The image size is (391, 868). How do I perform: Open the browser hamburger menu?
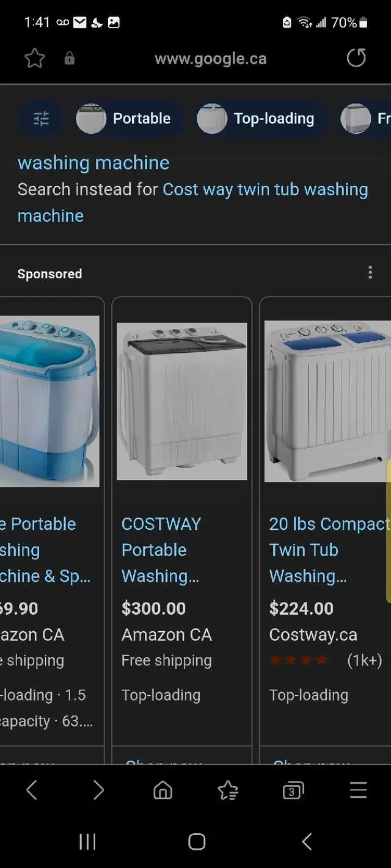[359, 790]
